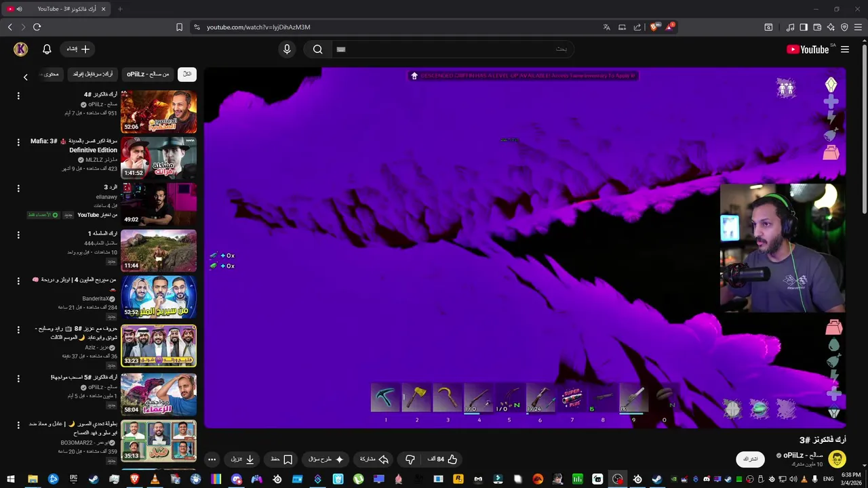Open the ellanawy 'الرد 3' video title
Viewport: 868px width, 488px height.
click(x=111, y=187)
